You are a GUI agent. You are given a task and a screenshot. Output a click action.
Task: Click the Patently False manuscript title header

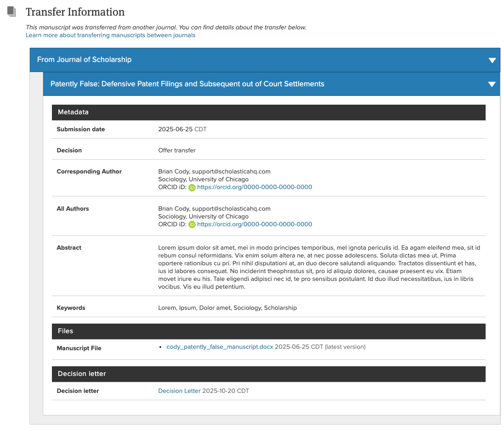271,84
